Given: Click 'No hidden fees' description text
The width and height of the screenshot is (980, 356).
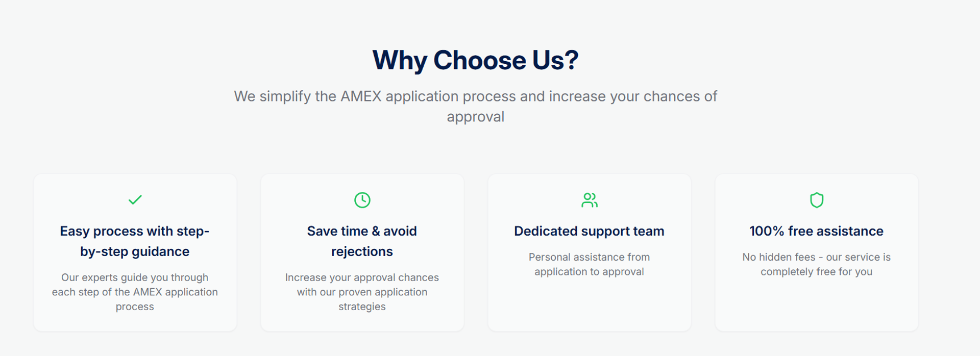Looking at the screenshot, I should coord(816,264).
